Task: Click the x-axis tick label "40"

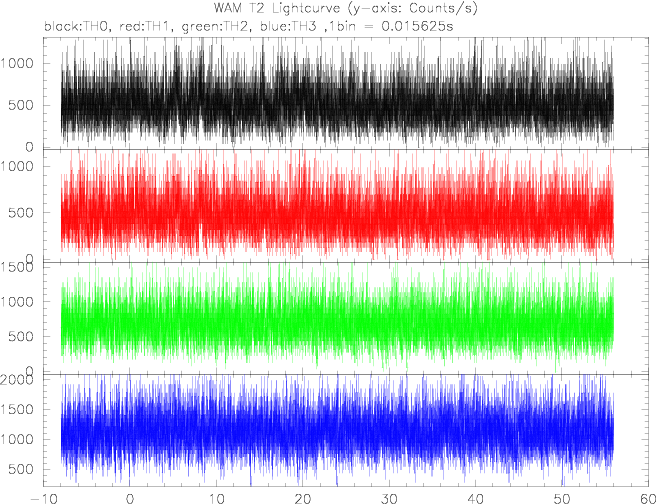Action: [476, 499]
